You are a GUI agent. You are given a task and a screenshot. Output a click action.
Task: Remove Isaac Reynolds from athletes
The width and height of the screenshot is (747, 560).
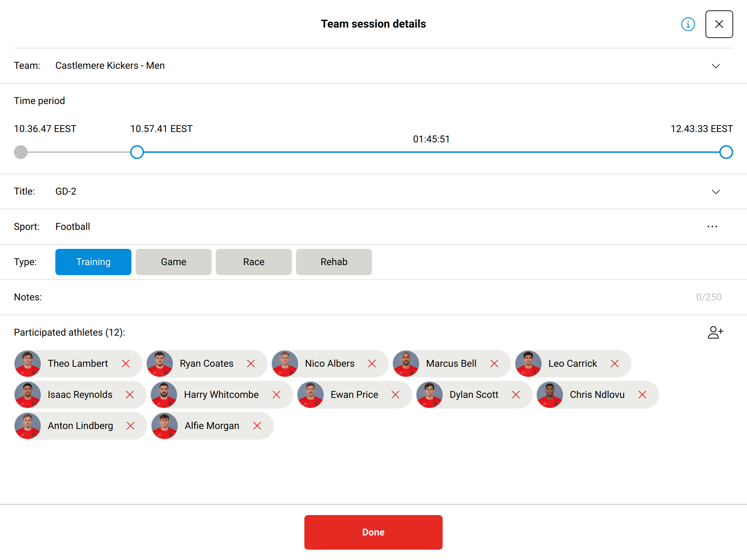coord(130,395)
